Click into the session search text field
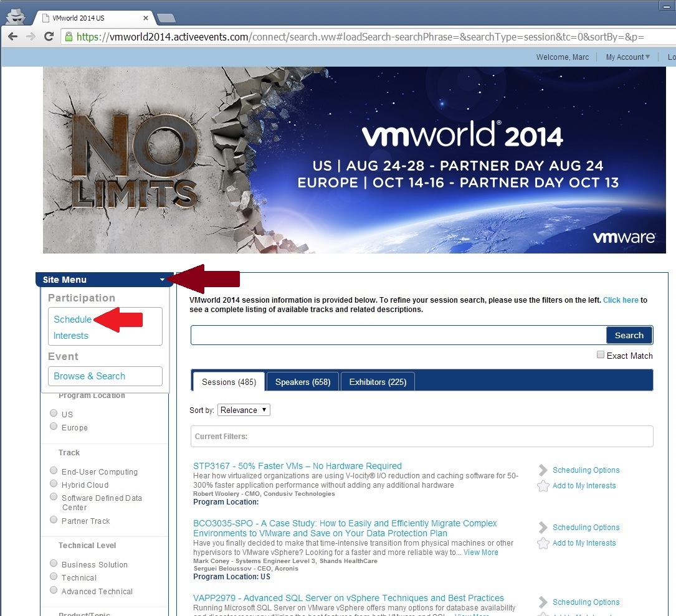This screenshot has width=676, height=616. point(398,335)
